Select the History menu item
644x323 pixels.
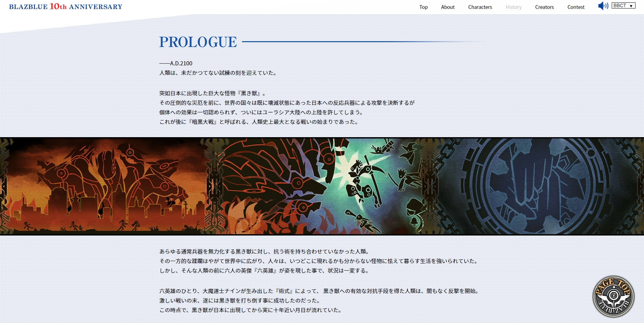point(514,7)
